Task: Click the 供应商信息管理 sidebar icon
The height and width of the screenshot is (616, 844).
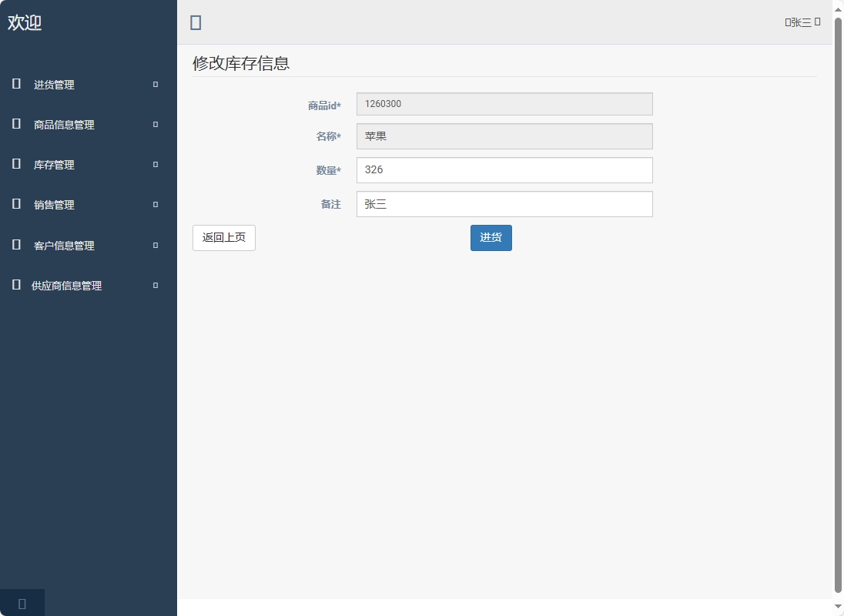Action: pos(15,285)
